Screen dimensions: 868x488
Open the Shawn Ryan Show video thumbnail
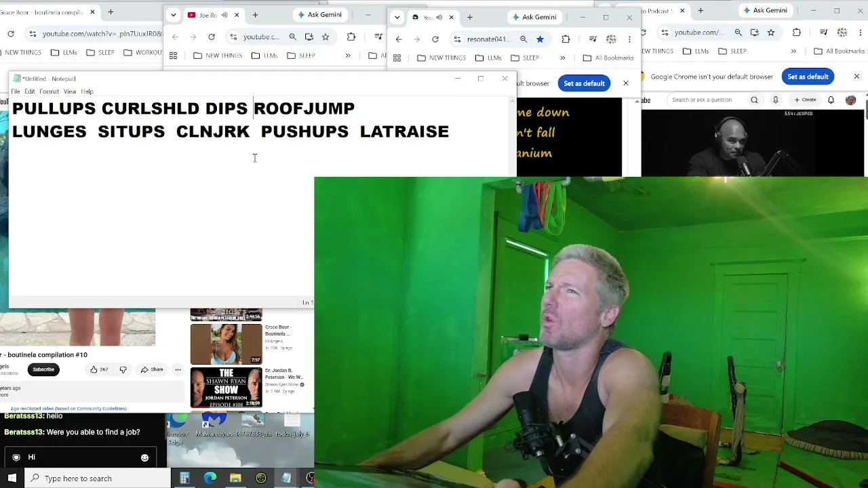click(226, 387)
